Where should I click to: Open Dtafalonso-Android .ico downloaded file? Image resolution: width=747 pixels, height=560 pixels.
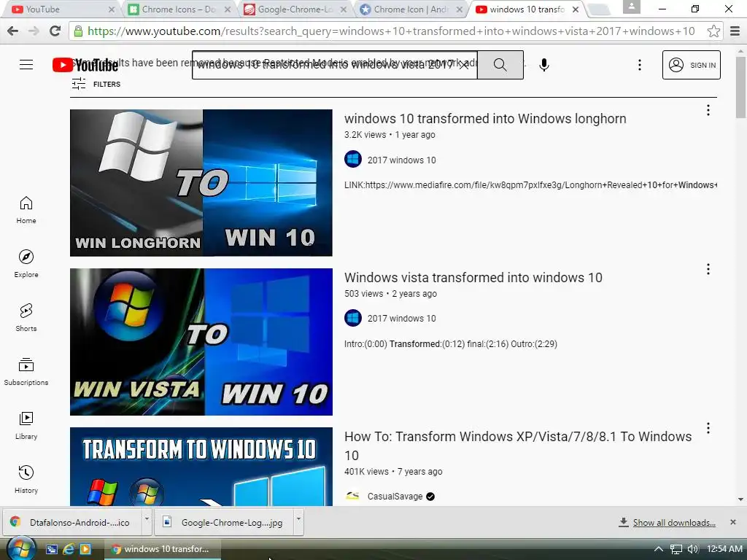coord(73,522)
